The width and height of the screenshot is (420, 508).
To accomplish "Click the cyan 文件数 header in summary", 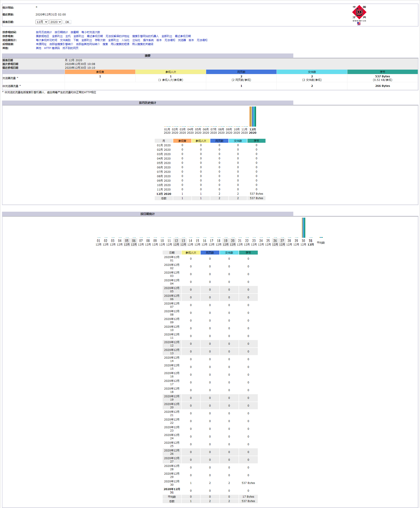I will [x=312, y=72].
